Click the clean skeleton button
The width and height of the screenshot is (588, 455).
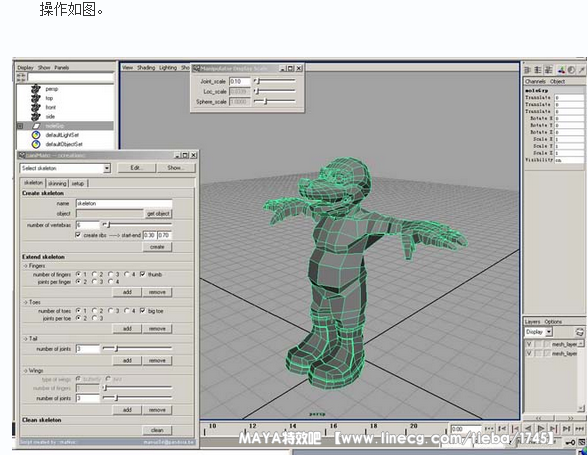tap(157, 430)
